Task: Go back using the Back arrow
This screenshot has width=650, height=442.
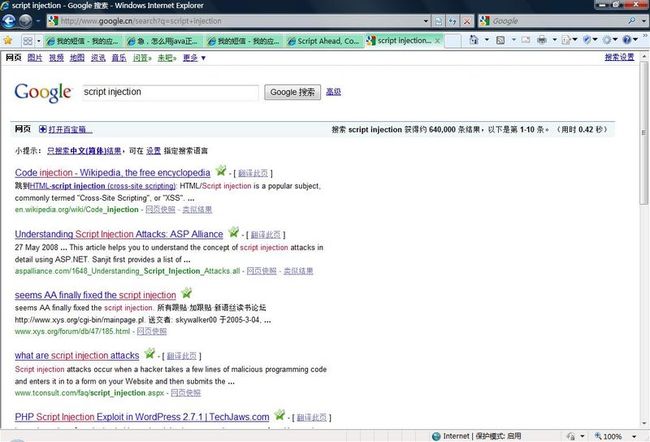Action: 9,21
